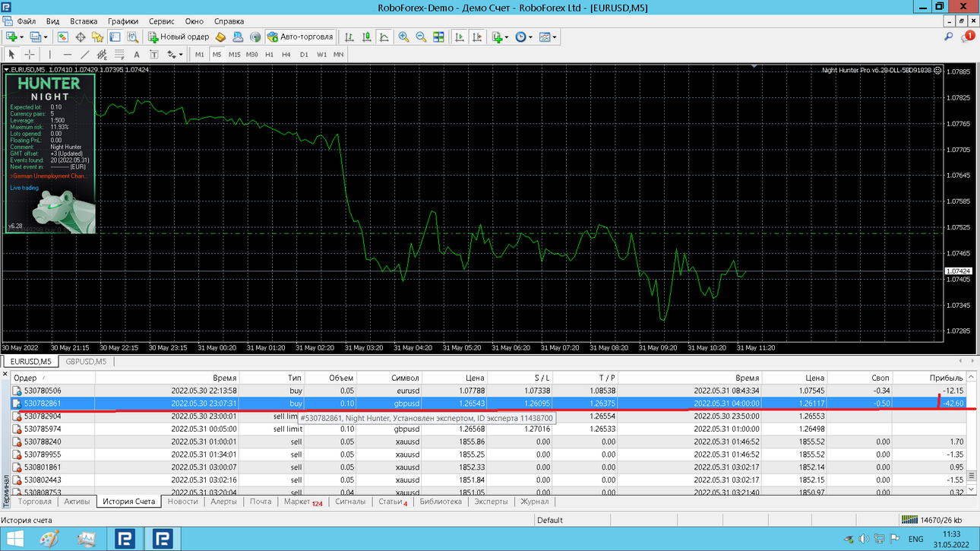Select the crosshair cursor tool
980x551 pixels.
point(30,55)
